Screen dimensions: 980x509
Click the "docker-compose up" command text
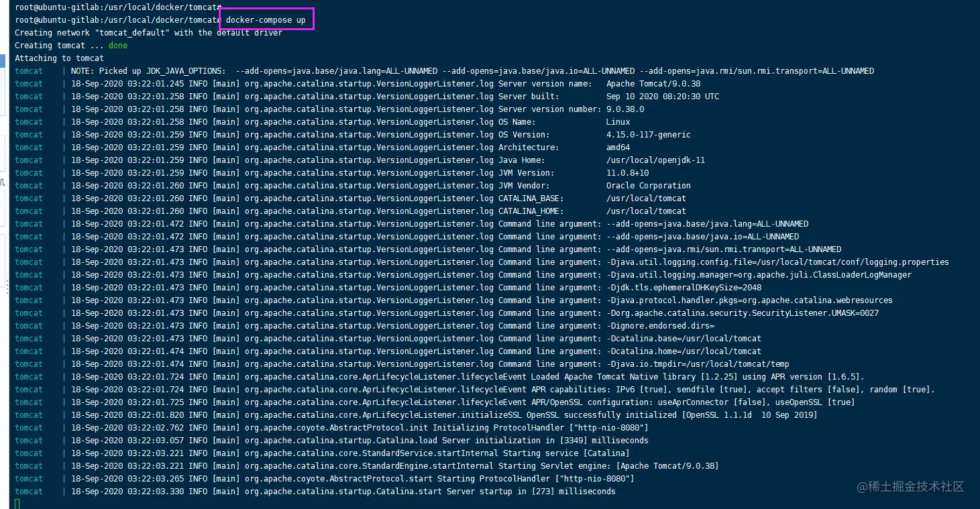click(266, 20)
